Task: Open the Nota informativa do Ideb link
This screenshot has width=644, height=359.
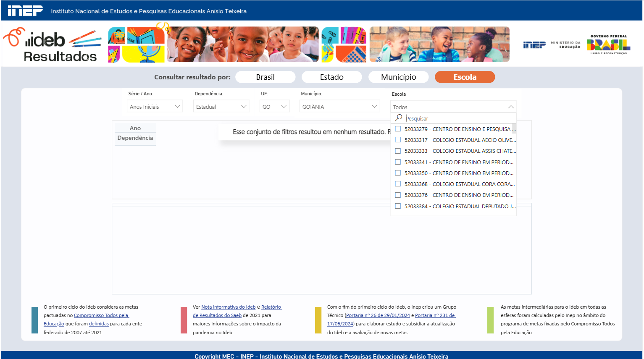Action: 228,307
